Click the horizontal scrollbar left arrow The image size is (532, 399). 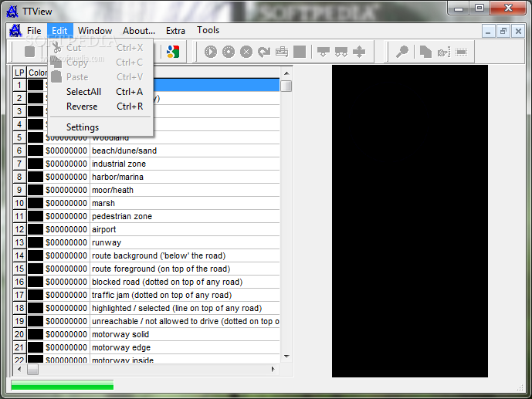[x=19, y=369]
